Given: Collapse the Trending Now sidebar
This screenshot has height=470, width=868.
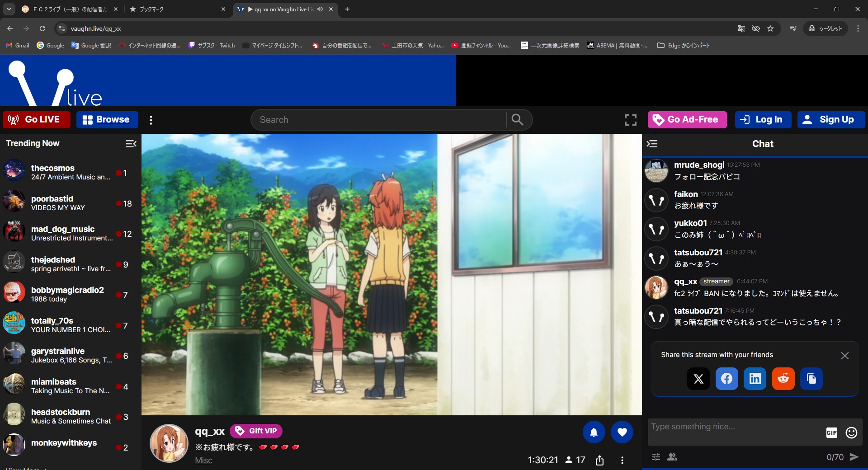Looking at the screenshot, I should 131,144.
